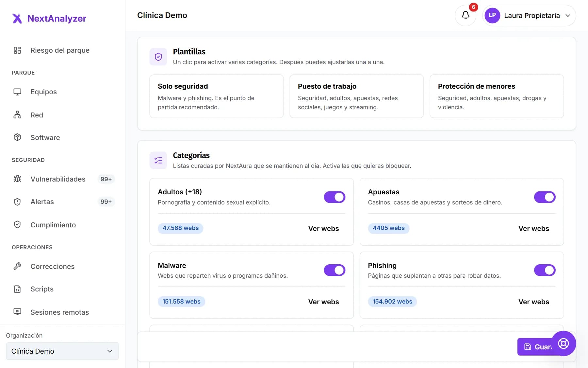Click the Red network icon
The height and width of the screenshot is (368, 588).
coord(17,115)
